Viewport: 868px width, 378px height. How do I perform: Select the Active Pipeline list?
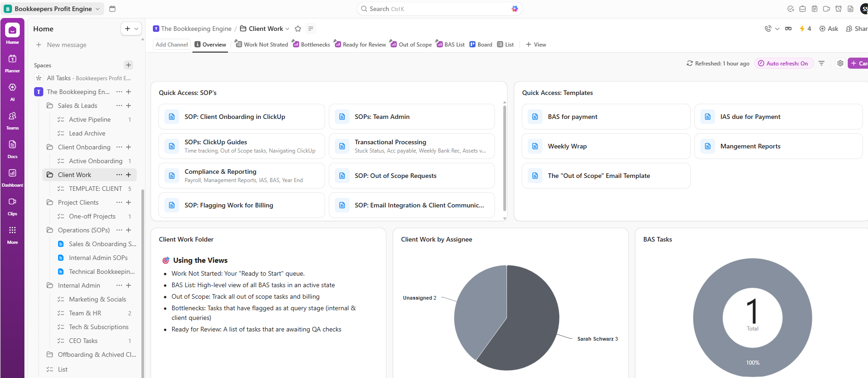pyautogui.click(x=90, y=119)
